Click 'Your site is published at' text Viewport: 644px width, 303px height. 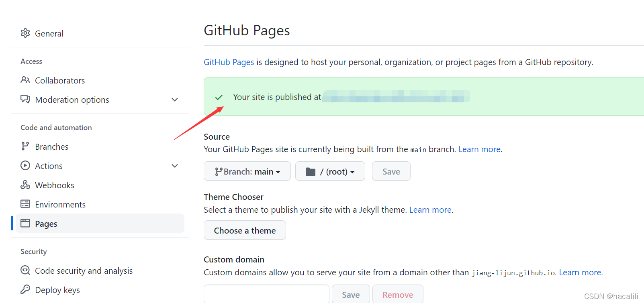[277, 97]
